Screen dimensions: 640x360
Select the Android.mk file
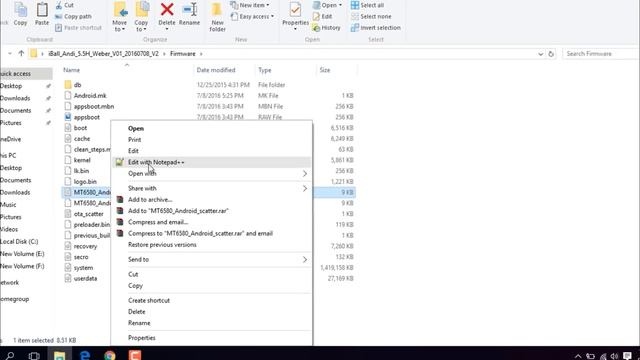pyautogui.click(x=90, y=96)
